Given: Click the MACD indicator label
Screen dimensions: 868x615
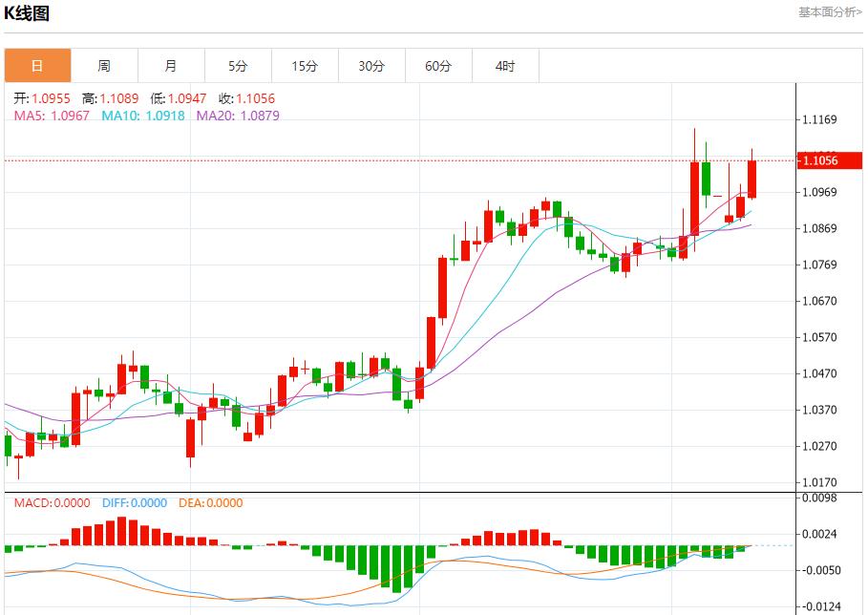Looking at the screenshot, I should 52,503.
